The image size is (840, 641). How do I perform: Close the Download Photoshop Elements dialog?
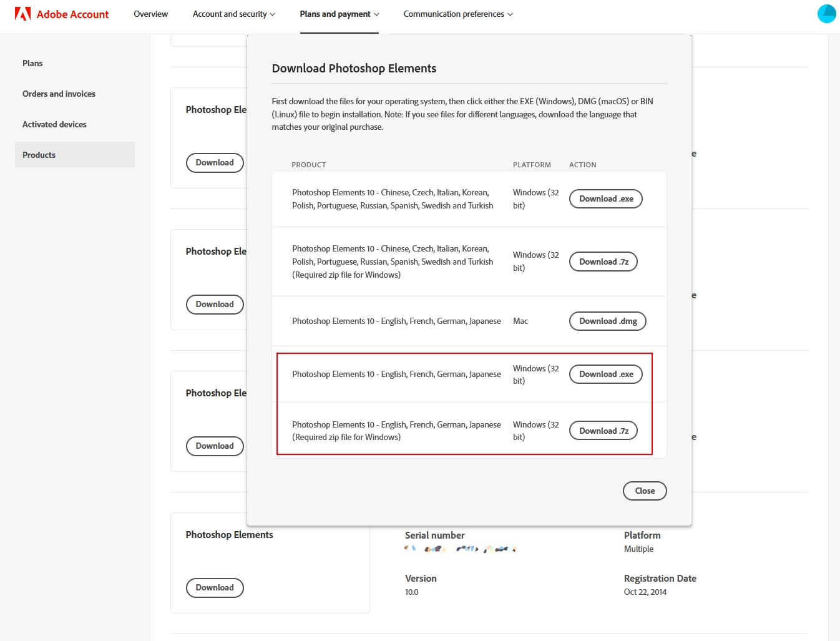point(645,491)
